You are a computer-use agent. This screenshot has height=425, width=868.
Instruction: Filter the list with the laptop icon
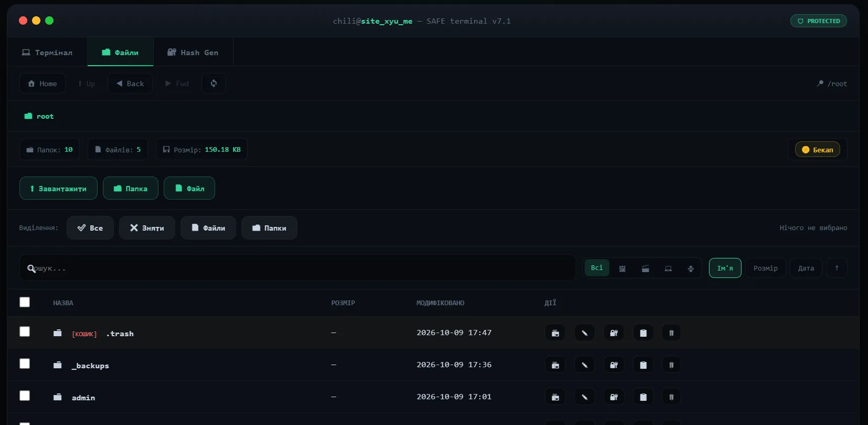click(x=668, y=268)
